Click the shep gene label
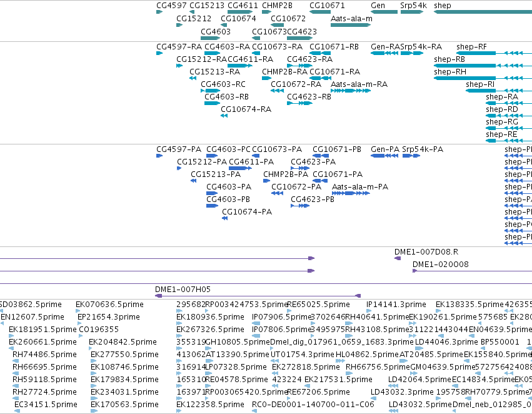The width and height of the screenshot is (532, 414). click(442, 6)
